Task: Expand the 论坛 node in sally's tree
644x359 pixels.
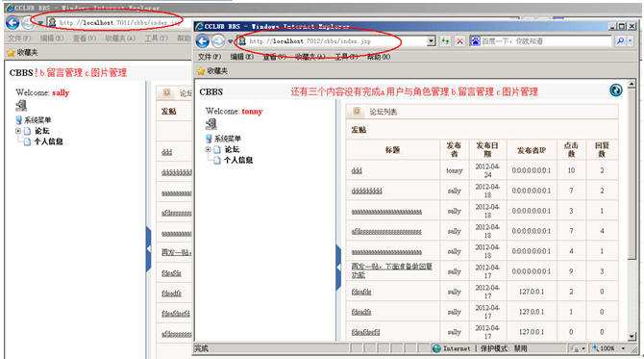Action: 18,131
